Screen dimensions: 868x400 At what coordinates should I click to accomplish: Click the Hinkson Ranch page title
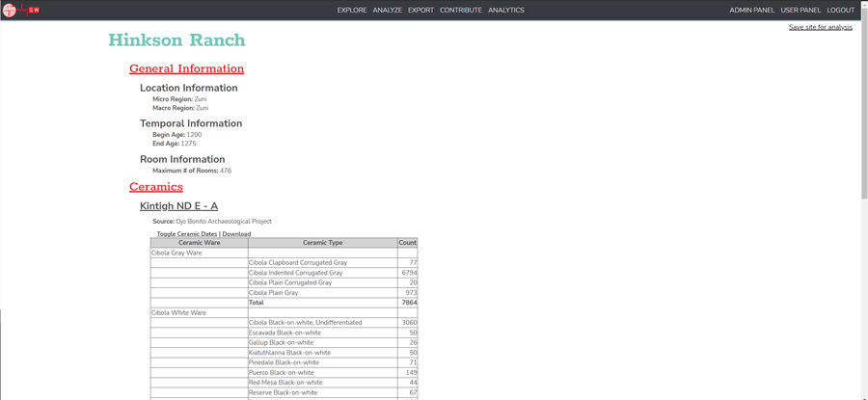pos(176,40)
